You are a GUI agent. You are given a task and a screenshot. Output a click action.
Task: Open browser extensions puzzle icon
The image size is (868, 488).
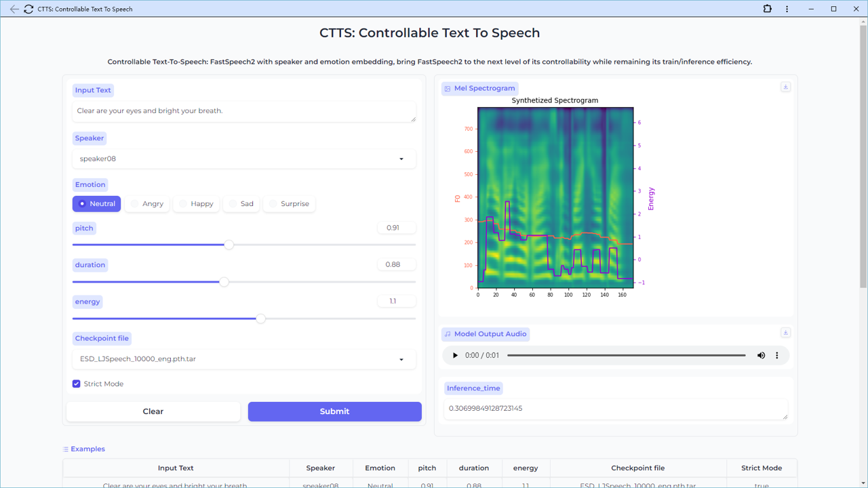click(767, 9)
